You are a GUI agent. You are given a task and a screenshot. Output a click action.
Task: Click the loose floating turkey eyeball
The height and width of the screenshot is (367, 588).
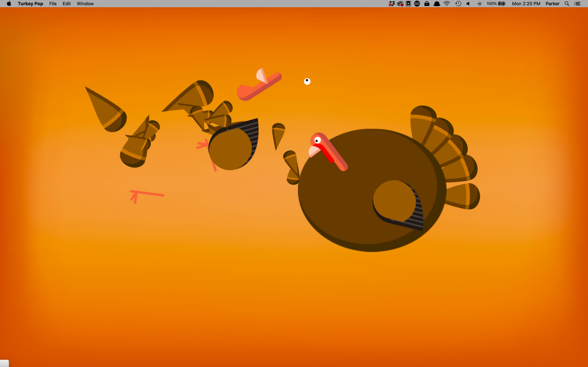(307, 81)
